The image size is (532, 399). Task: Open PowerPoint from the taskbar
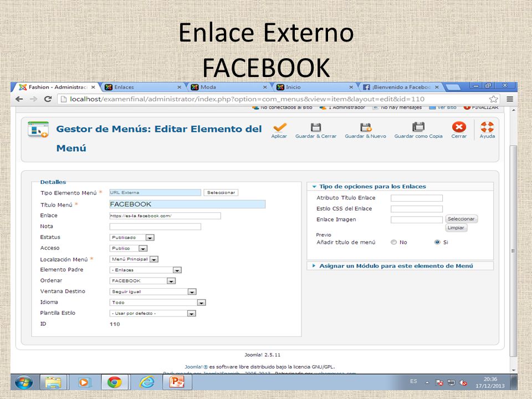point(177,382)
